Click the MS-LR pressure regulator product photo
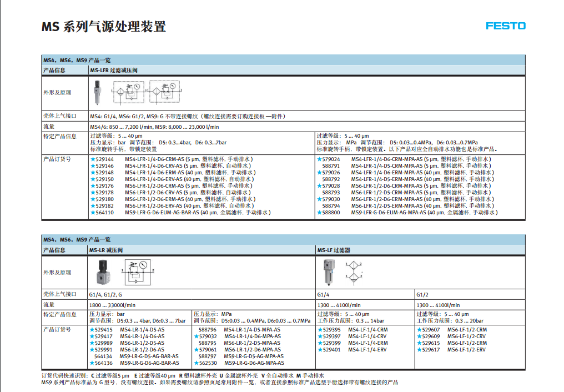This screenshot has height=392, width=564. point(104,272)
